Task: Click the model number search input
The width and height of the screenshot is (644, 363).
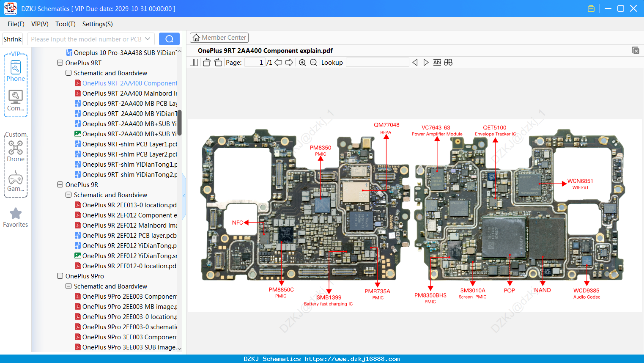Action: (x=86, y=39)
